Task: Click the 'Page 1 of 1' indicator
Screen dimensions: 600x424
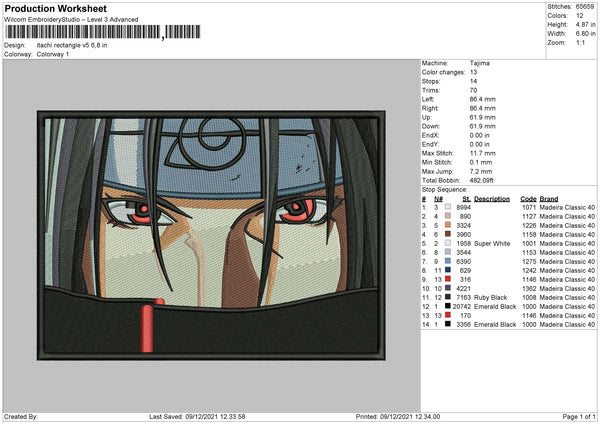Action: pyautogui.click(x=579, y=416)
